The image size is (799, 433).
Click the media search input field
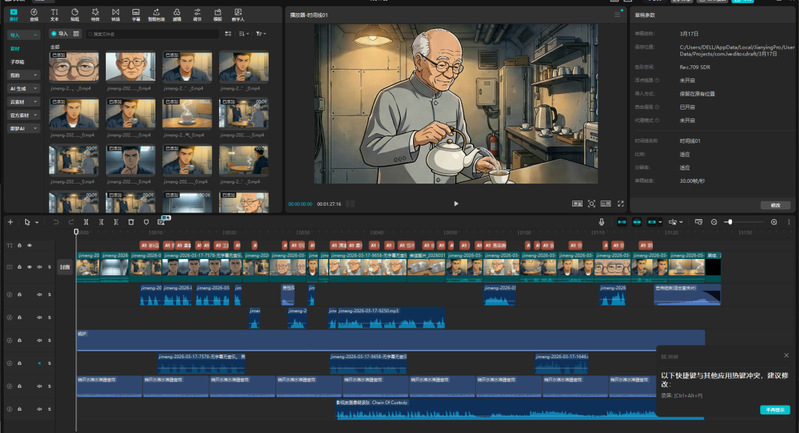pyautogui.click(x=140, y=33)
